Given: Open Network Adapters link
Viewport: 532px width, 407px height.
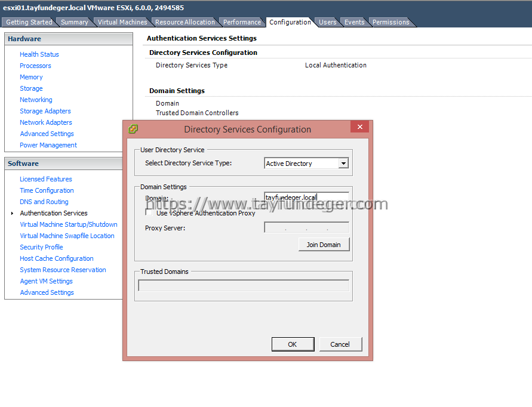Looking at the screenshot, I should tap(46, 122).
